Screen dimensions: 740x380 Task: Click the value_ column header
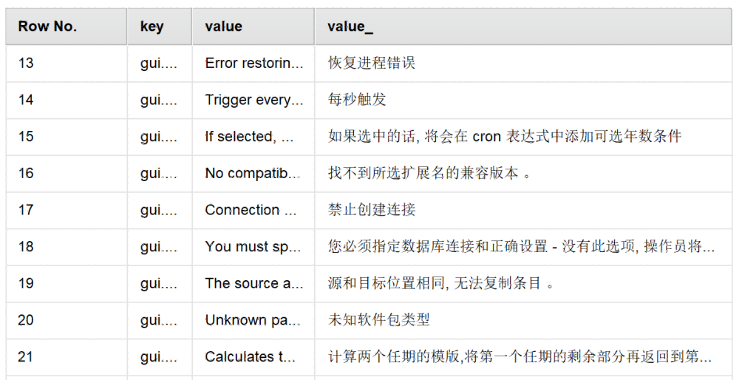coord(523,26)
